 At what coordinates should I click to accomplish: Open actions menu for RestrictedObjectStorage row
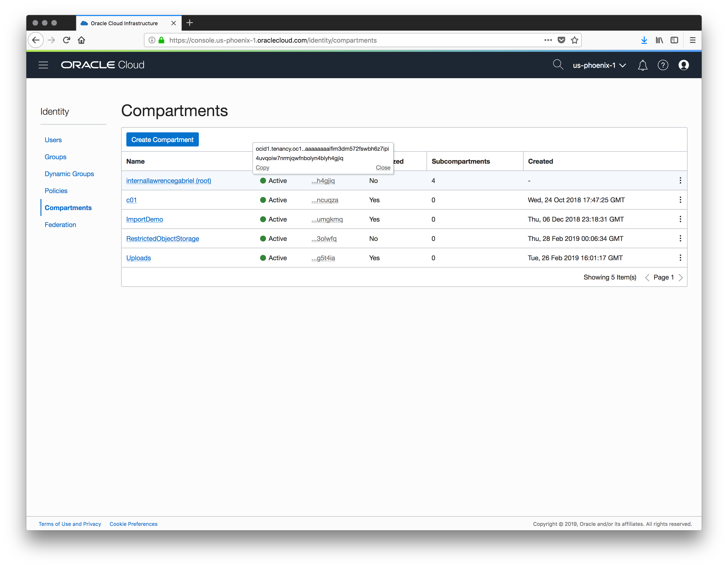pos(680,239)
